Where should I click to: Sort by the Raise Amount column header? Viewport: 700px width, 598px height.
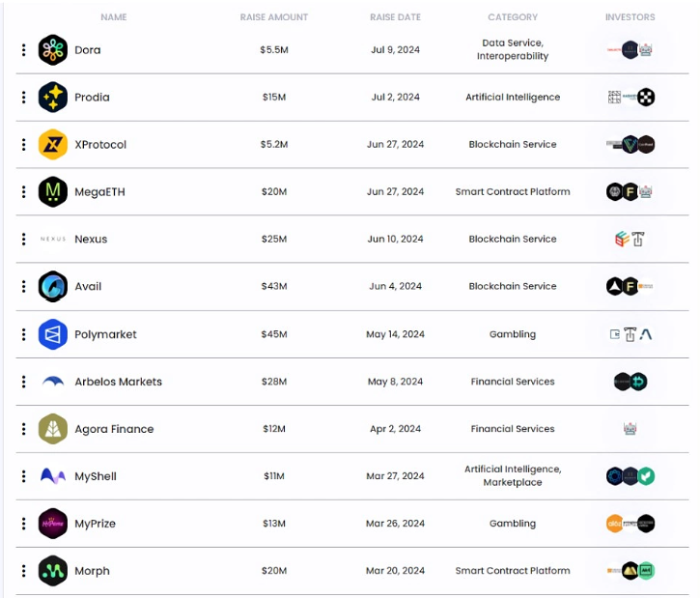click(x=274, y=17)
